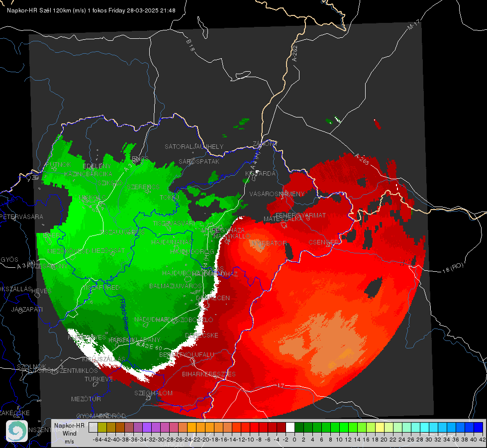The height and width of the screenshot is (448, 487).
Task: Click the NAGYKÁLLÓ town label
Action: click(x=232, y=236)
